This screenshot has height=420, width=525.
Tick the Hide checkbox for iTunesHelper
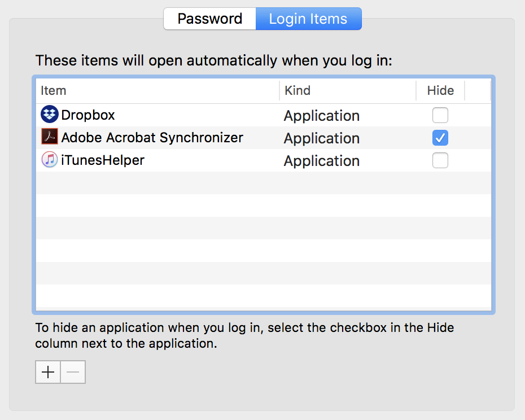440,160
